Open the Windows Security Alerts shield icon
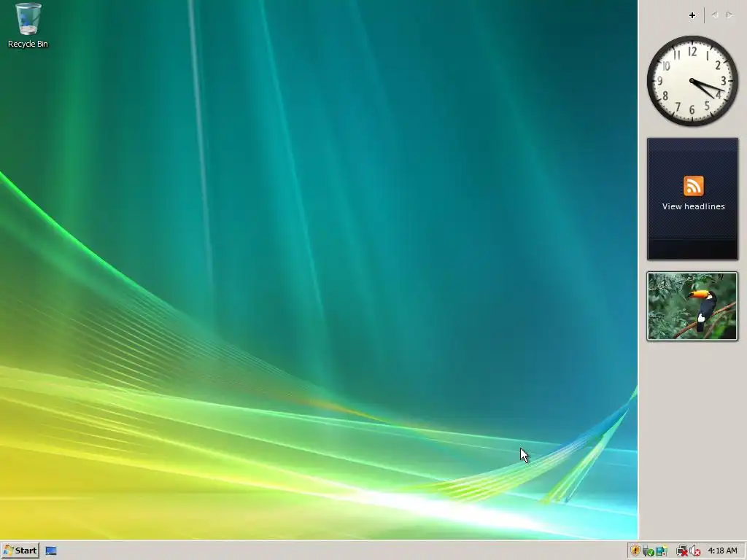 (x=635, y=551)
